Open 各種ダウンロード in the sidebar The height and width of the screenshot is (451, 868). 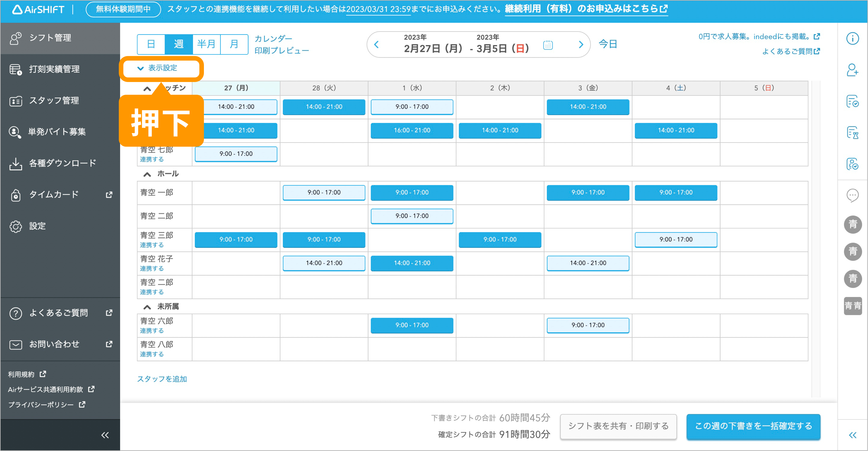click(x=60, y=163)
